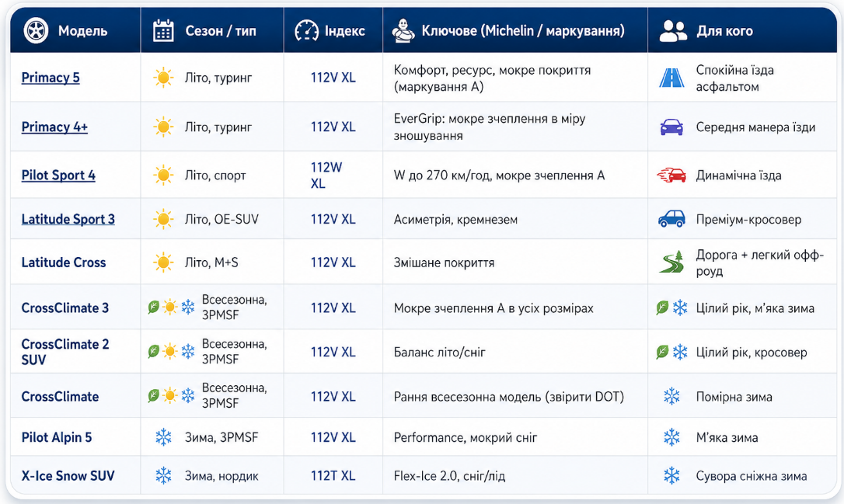Click the X-Ice Snow SUV model name
The image size is (844, 504).
pos(68,476)
